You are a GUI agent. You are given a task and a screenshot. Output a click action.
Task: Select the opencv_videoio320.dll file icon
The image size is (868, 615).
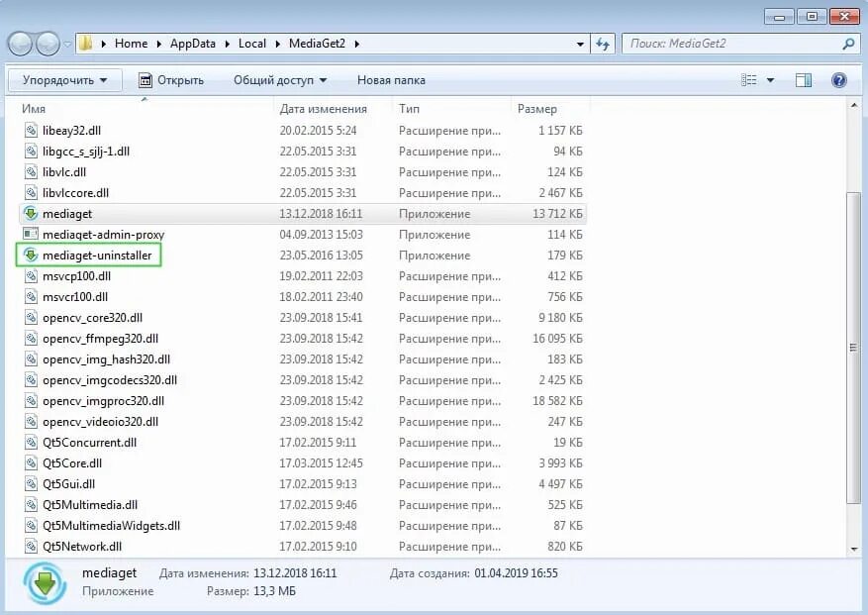(31, 421)
